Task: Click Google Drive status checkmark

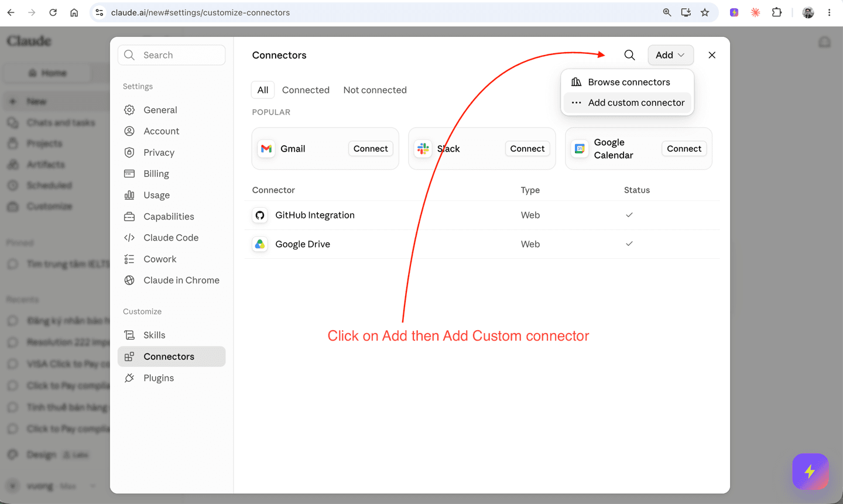Action: pyautogui.click(x=629, y=244)
